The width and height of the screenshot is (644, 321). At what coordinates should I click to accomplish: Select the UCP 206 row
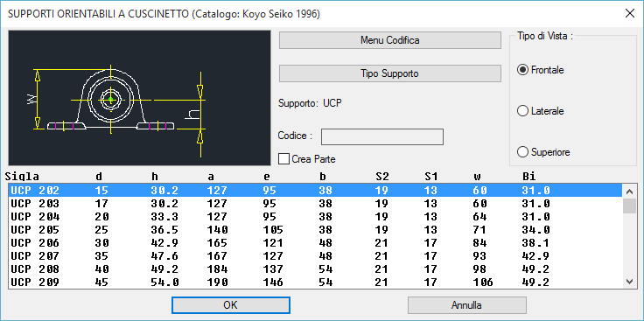315,243
